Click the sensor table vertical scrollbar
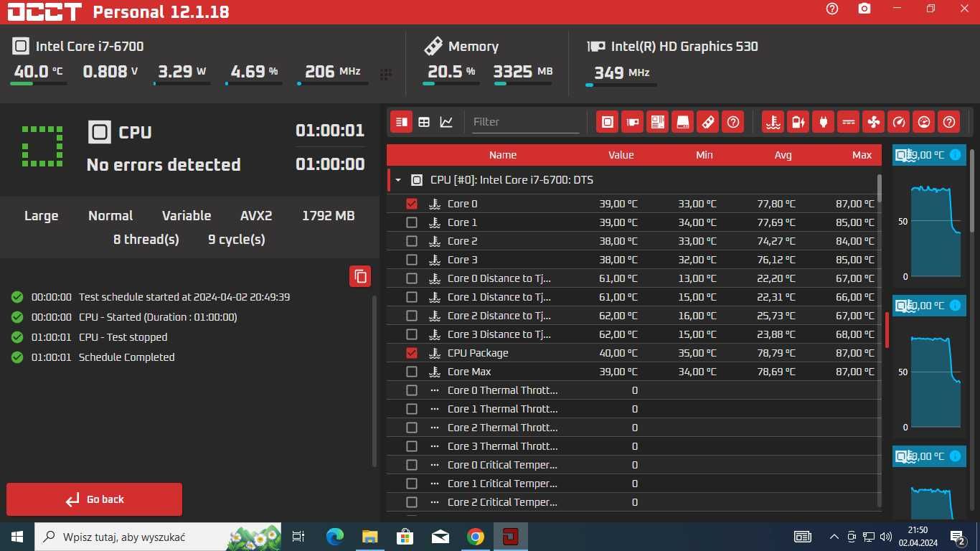Viewport: 980px width, 551px height. click(880, 189)
